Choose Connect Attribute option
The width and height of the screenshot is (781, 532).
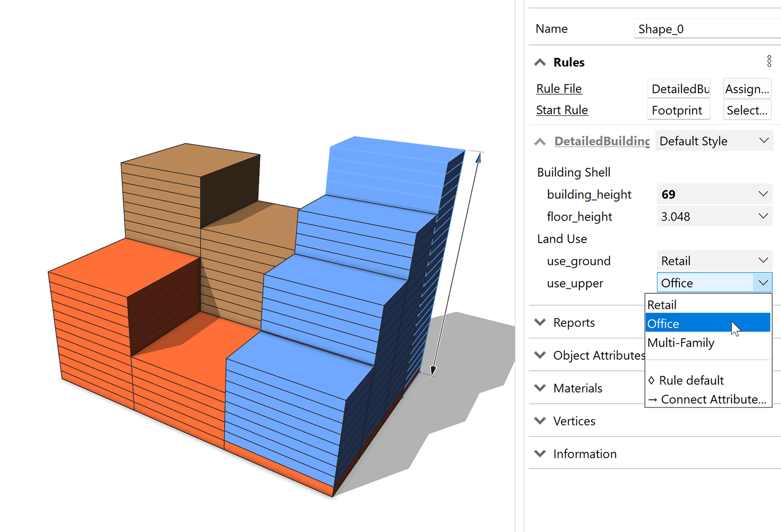tap(708, 399)
